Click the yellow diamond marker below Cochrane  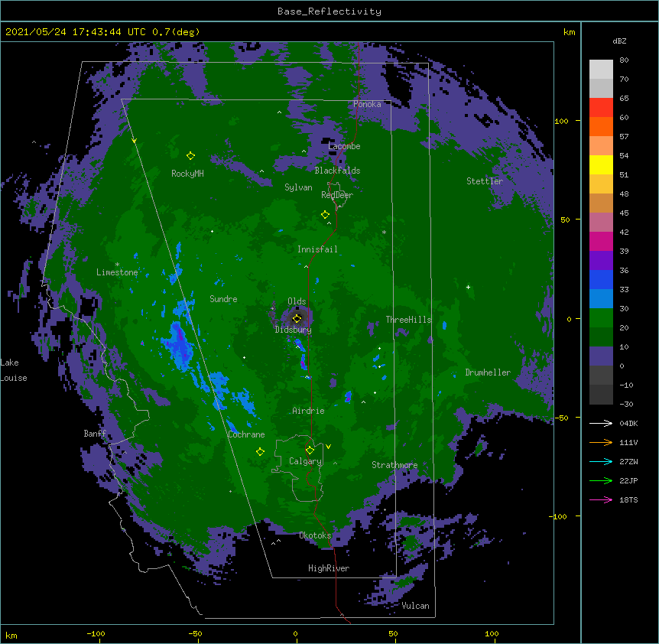[260, 452]
